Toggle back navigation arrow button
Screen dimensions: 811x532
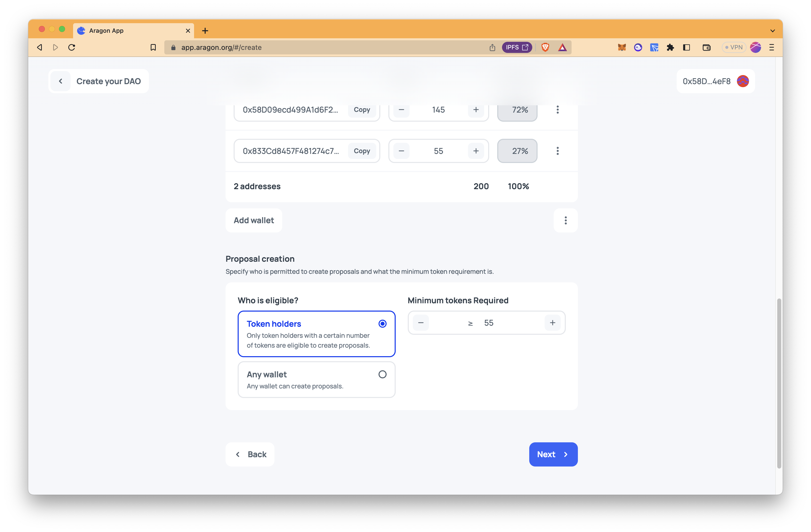59,81
